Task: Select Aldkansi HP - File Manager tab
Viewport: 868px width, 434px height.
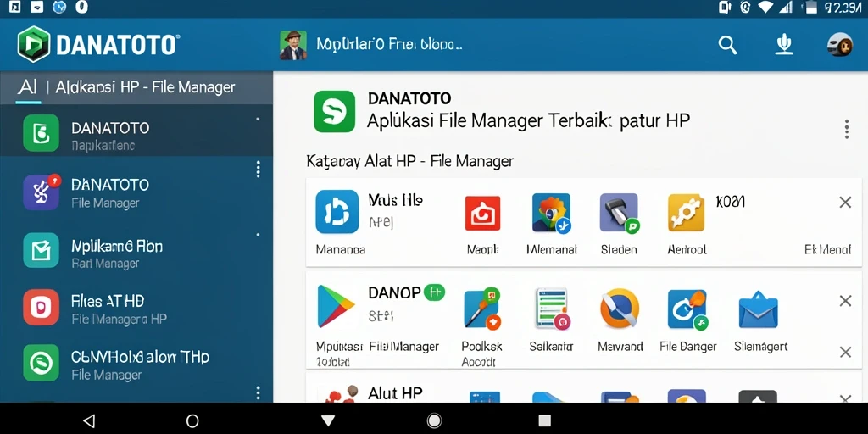Action: 146,87
